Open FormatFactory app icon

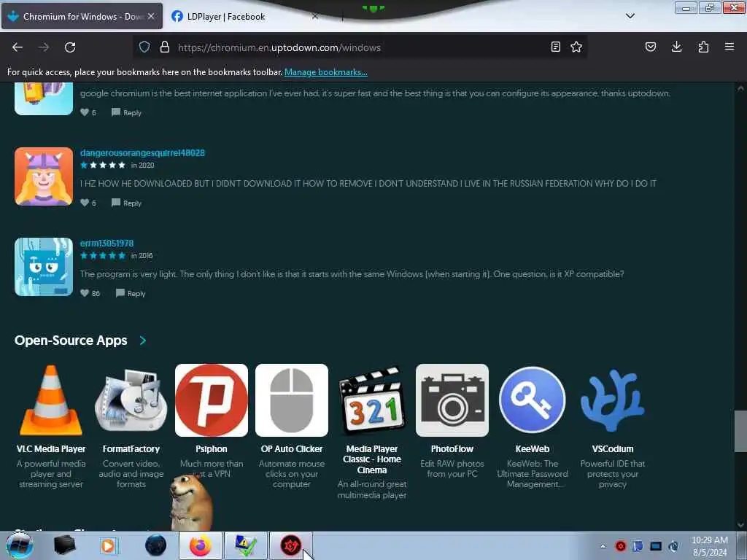[131, 400]
